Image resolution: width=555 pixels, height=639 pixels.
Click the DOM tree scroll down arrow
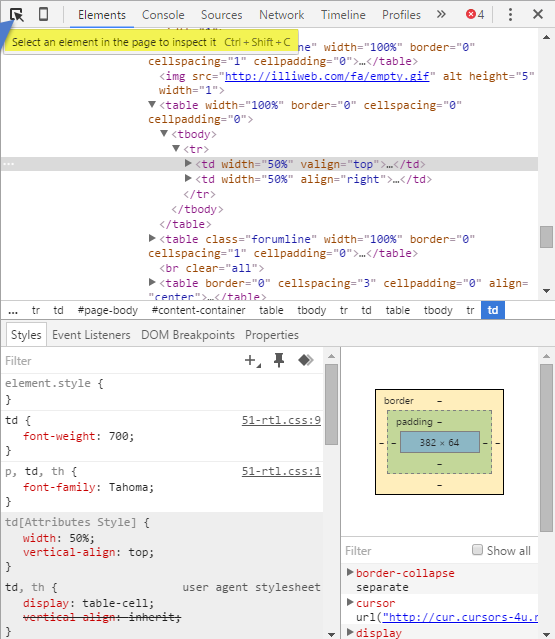tap(546, 291)
